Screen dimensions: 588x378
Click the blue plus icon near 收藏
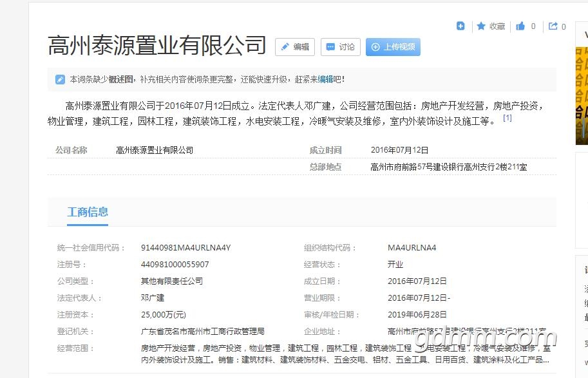tap(460, 26)
